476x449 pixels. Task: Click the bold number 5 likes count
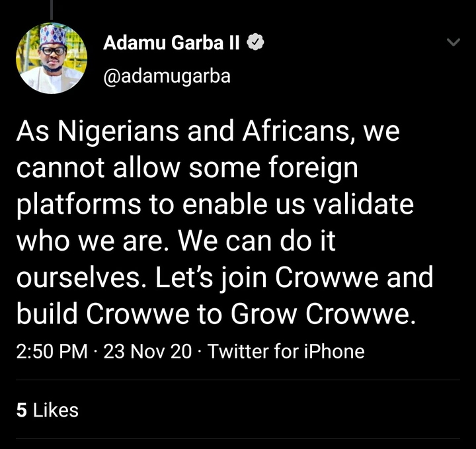click(x=21, y=410)
